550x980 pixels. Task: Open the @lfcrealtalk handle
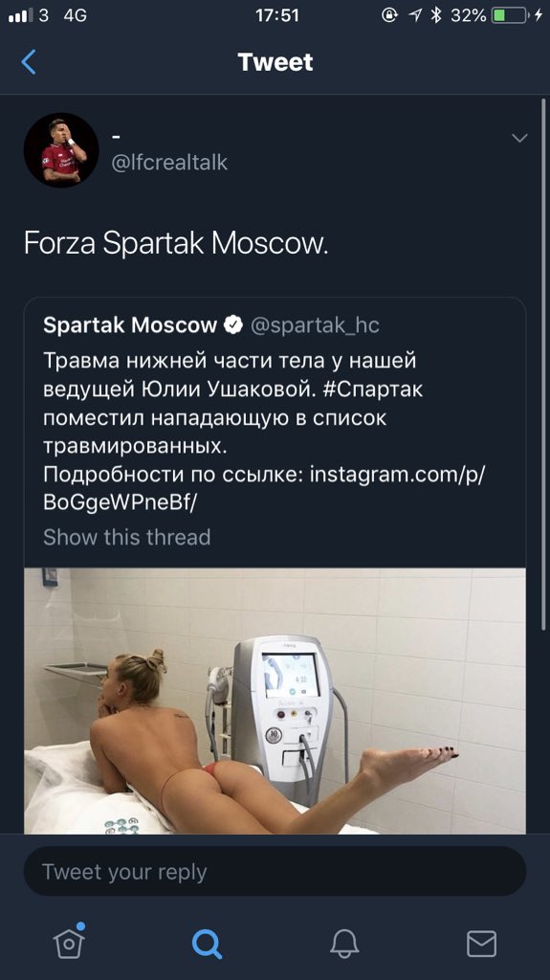(x=169, y=163)
